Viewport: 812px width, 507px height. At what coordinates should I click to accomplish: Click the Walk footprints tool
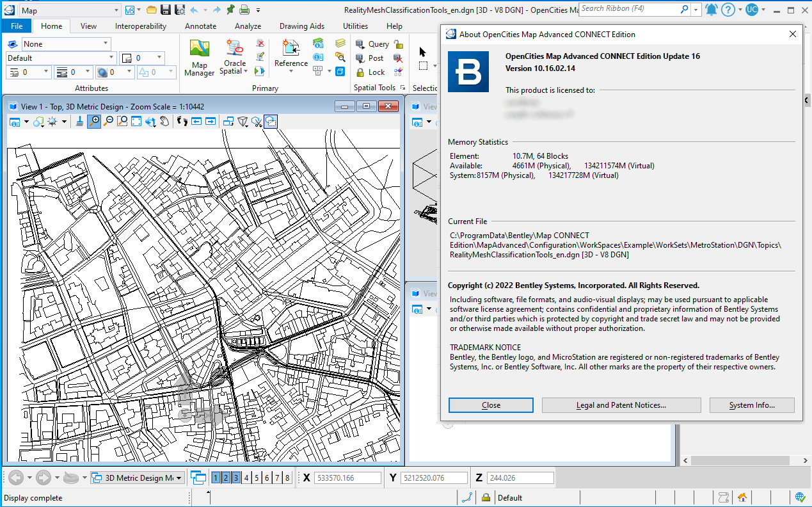tap(182, 121)
